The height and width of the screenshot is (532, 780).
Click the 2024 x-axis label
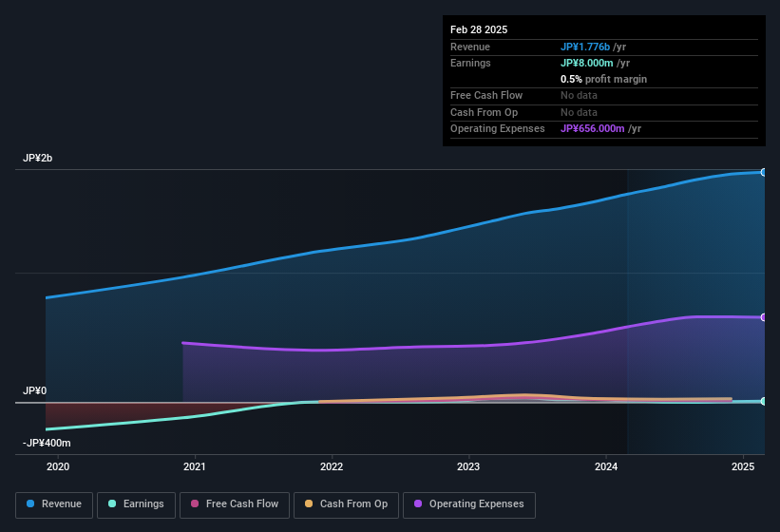click(x=606, y=466)
